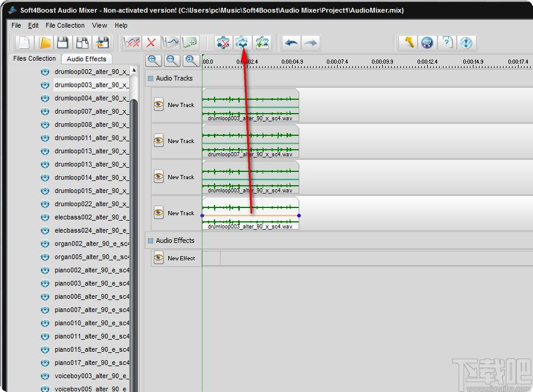Toggle eye icon on New Effect row
The width and height of the screenshot is (533, 392).
click(x=159, y=258)
